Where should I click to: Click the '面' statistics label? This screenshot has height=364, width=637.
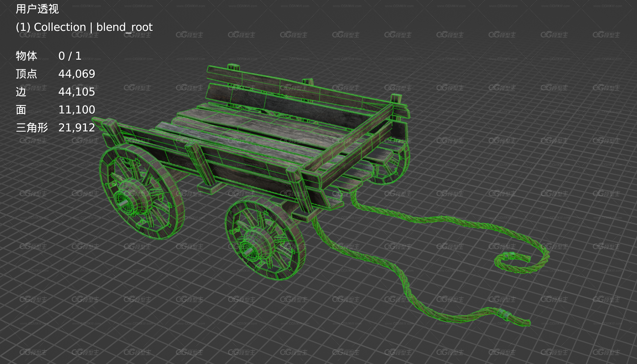[21, 110]
